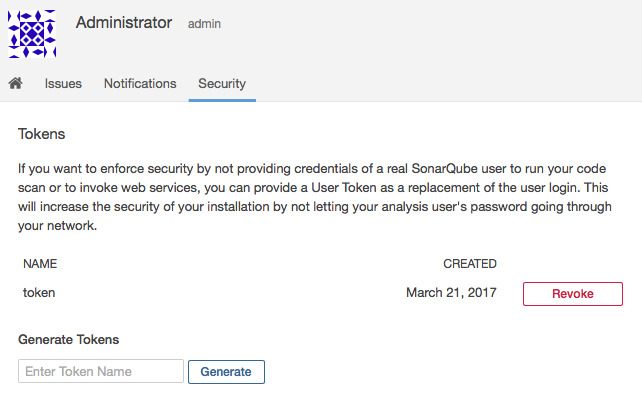Click the NAME column header
The width and height of the screenshot is (642, 403).
tap(40, 264)
